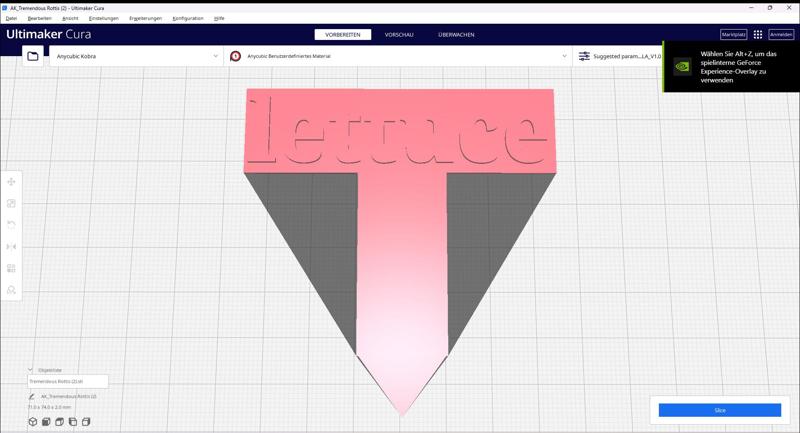The image size is (800, 433).
Task: Click the model dimensions text in mm
Action: click(49, 407)
